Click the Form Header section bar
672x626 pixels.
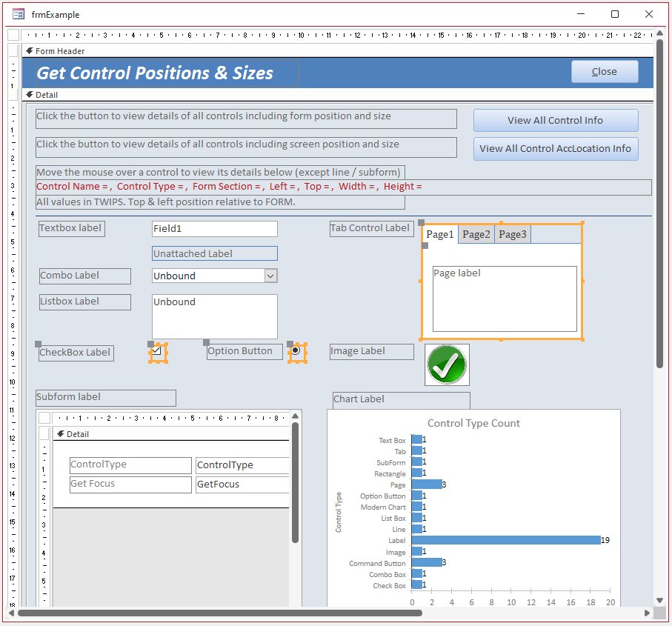click(338, 51)
